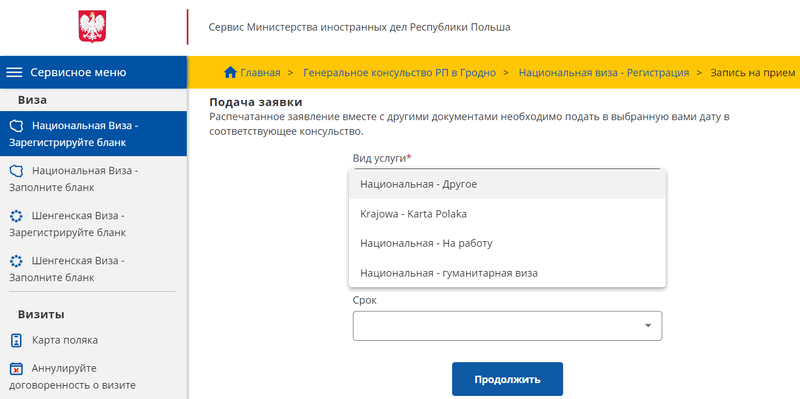Click the Продолжить button
The image size is (800, 399).
click(x=507, y=380)
